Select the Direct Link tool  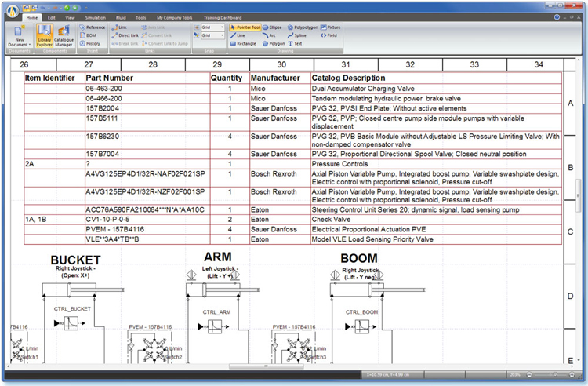(x=125, y=35)
